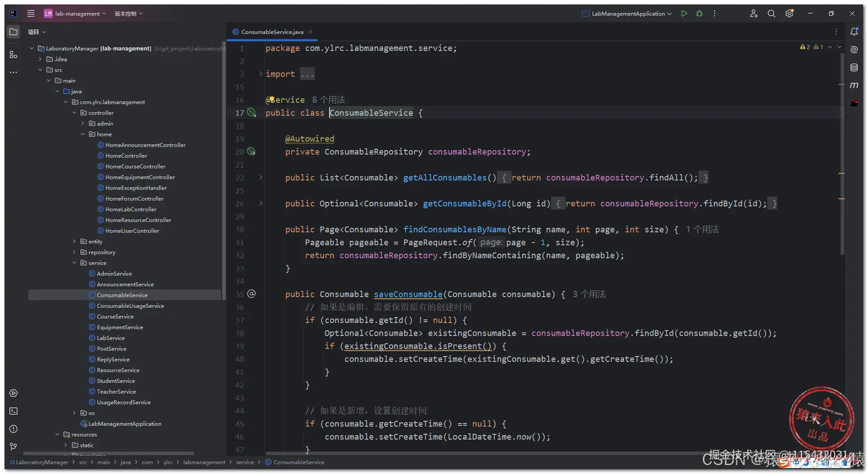Select UsageRecordService in the project tree
Viewport: 868px width, 474px height.
point(123,402)
